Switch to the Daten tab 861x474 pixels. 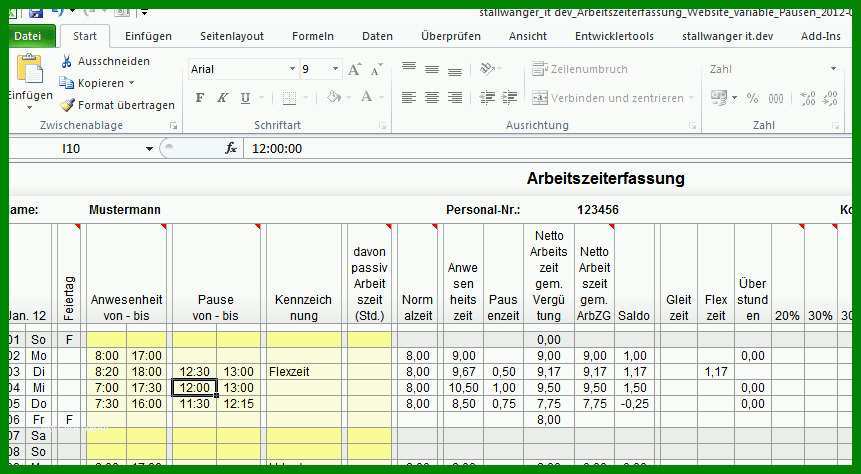(x=377, y=36)
